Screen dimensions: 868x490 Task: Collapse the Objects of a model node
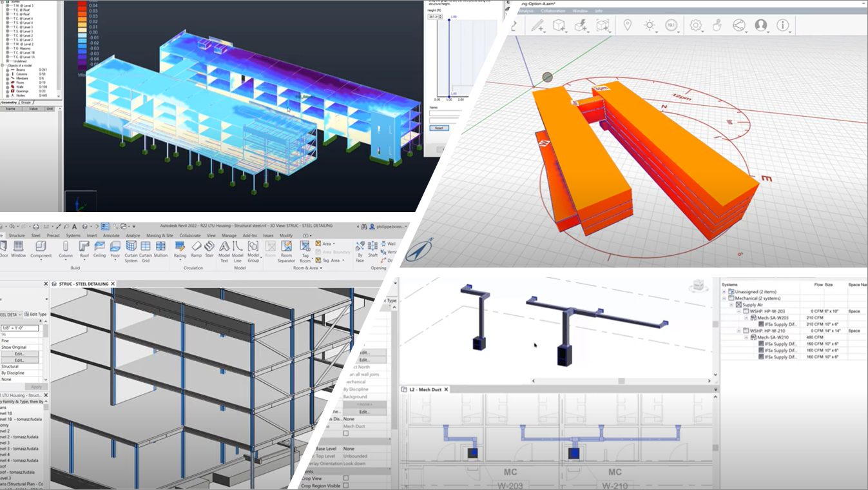pyautogui.click(x=3, y=65)
